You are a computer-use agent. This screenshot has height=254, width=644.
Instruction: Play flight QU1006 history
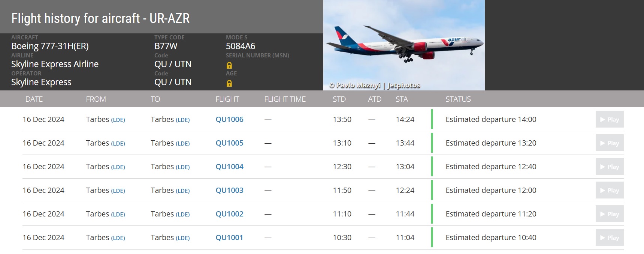point(610,120)
